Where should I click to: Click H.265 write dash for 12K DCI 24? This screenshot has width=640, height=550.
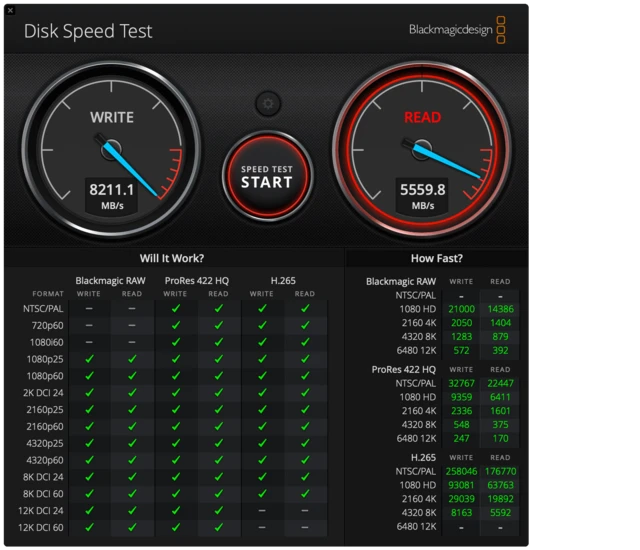point(262,510)
